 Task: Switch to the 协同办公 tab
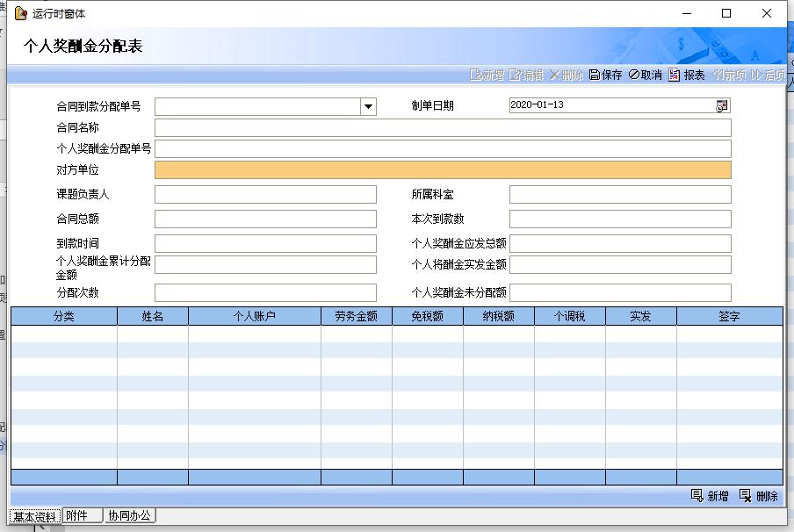click(130, 516)
